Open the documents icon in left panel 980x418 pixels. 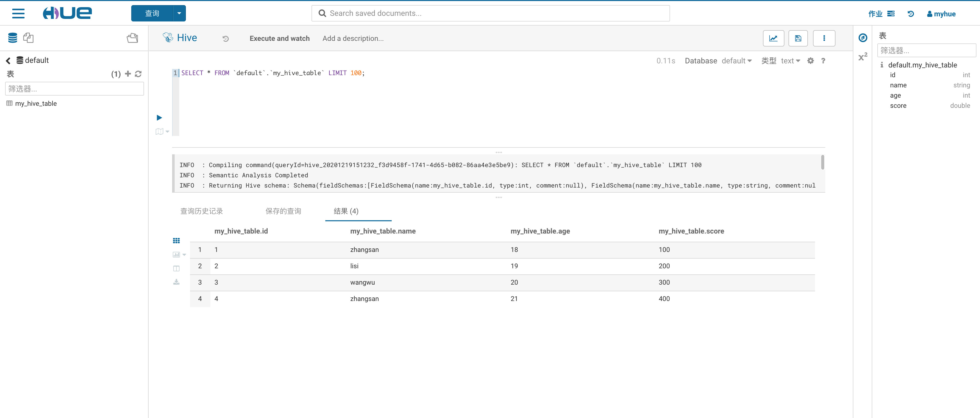29,38
